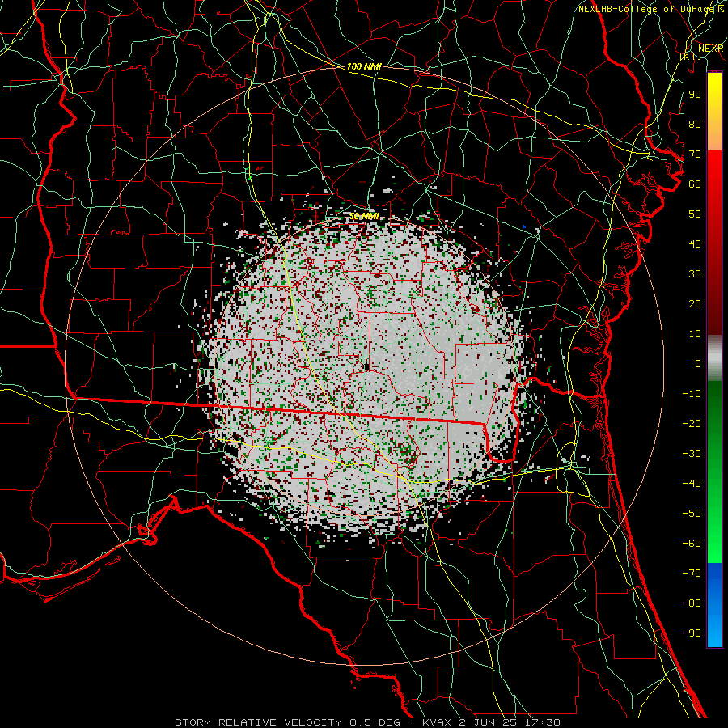The width and height of the screenshot is (728, 728).
Task: Click the "70" value on the velocity scale
Action: pyautogui.click(x=695, y=154)
